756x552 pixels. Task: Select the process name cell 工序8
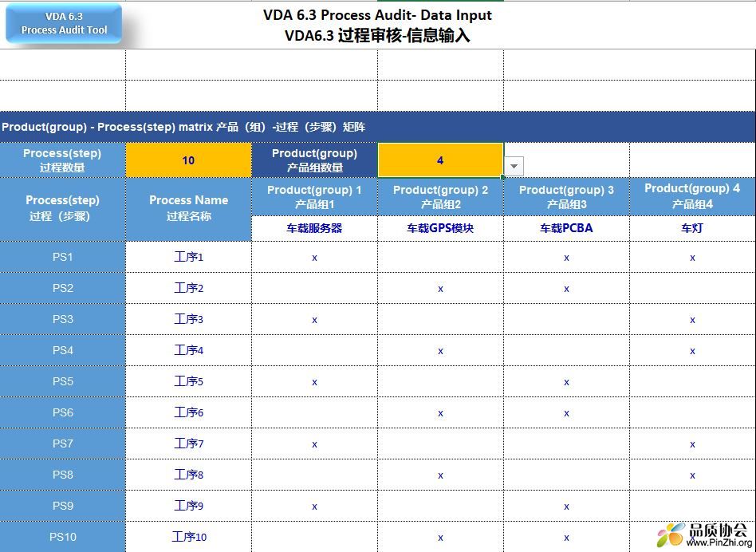[188, 475]
